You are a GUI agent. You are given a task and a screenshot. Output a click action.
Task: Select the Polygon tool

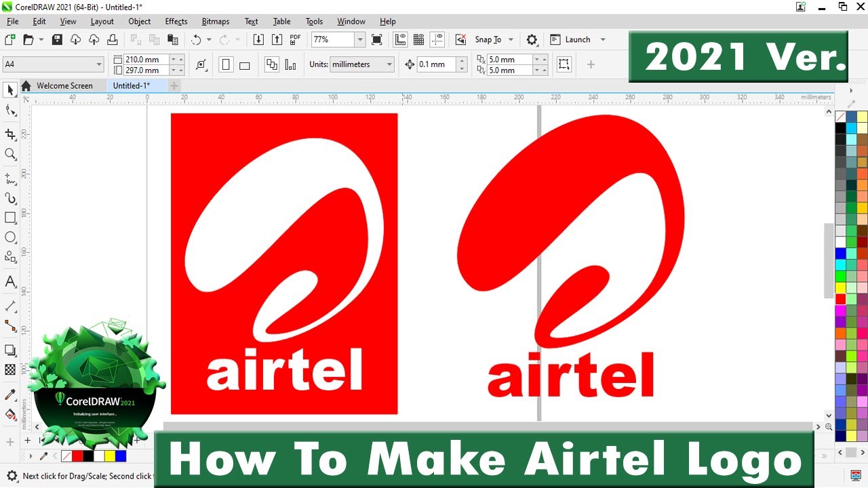10,257
